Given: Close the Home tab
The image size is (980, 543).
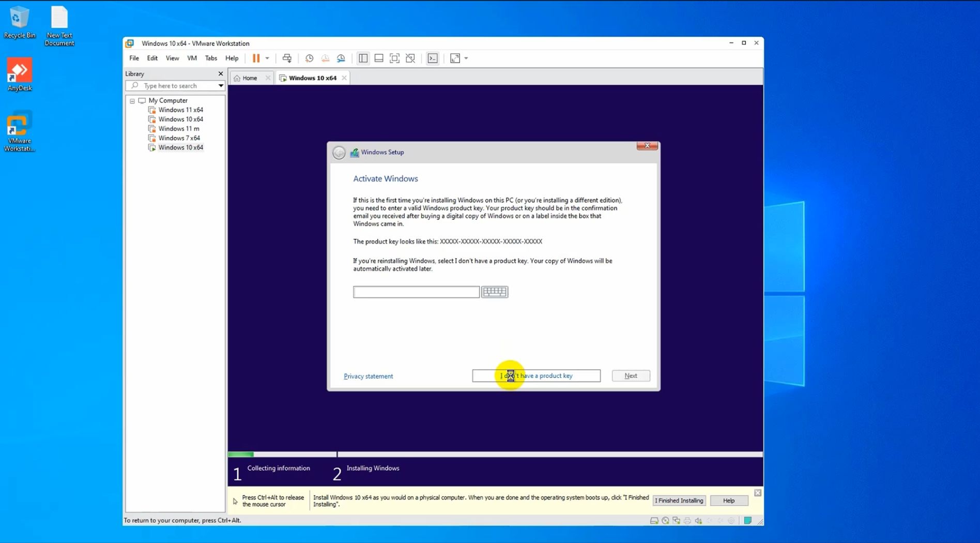Looking at the screenshot, I should point(268,78).
